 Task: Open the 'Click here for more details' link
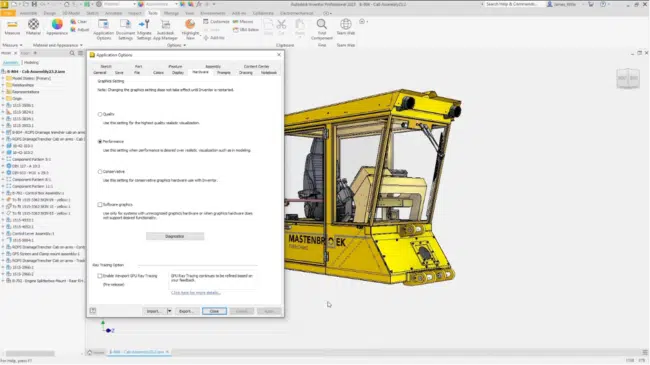pyautogui.click(x=196, y=292)
